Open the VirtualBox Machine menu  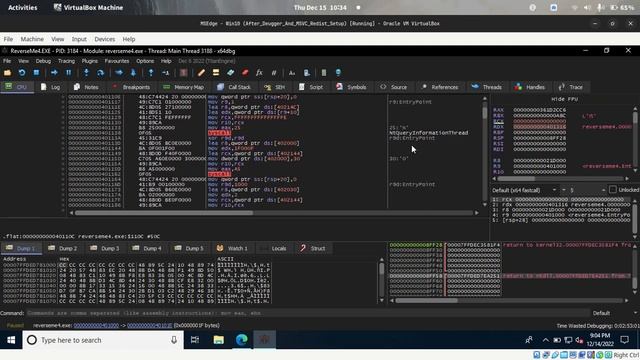tap(32, 39)
